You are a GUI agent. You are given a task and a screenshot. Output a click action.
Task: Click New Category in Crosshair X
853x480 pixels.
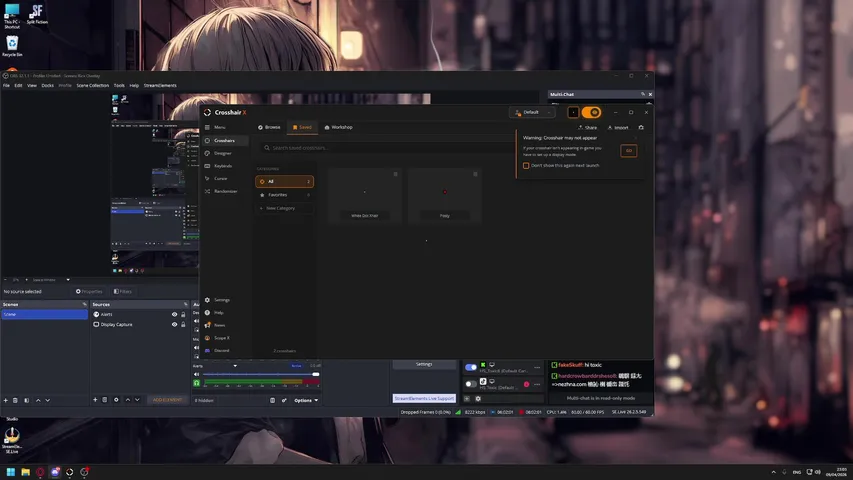(285, 208)
